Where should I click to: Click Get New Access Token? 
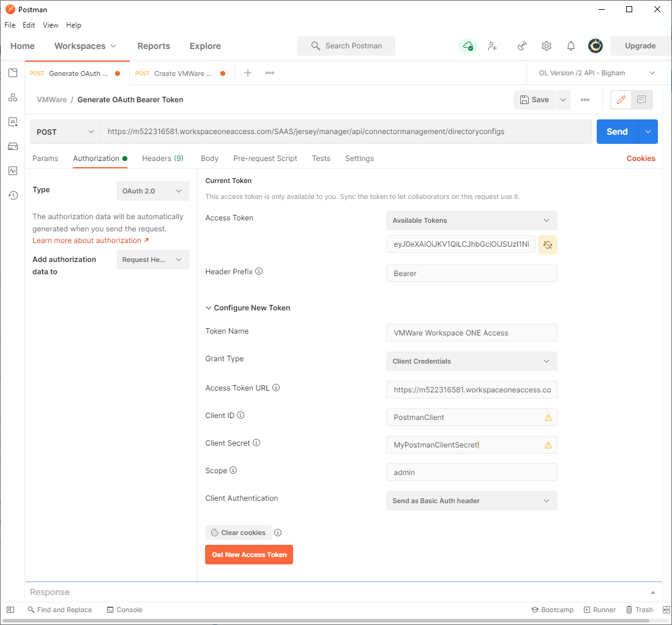(248, 555)
